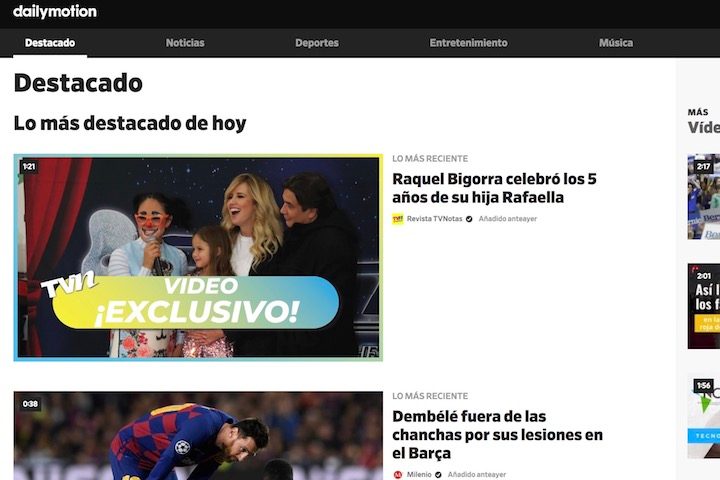Click verified badge beside Milenio
Image resolution: width=720 pixels, height=480 pixels.
click(438, 474)
